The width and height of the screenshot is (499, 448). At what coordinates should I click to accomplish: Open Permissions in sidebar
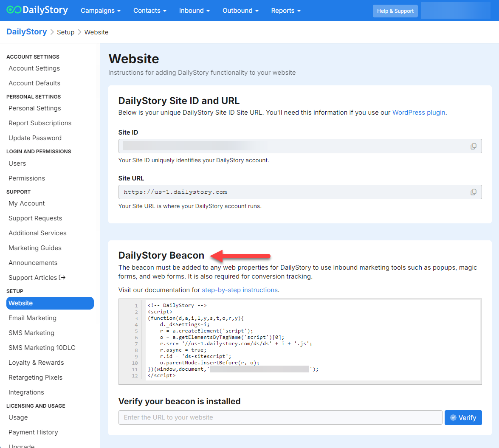[x=27, y=178]
